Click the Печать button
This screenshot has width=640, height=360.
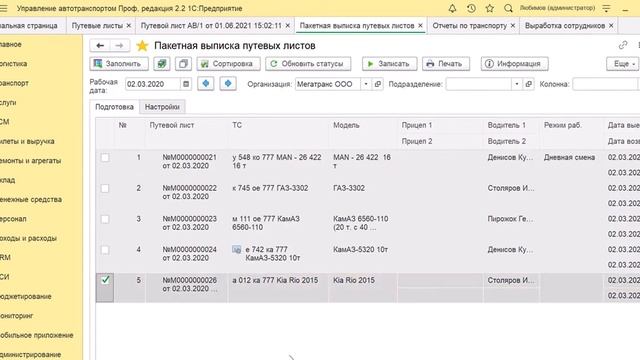[446, 64]
